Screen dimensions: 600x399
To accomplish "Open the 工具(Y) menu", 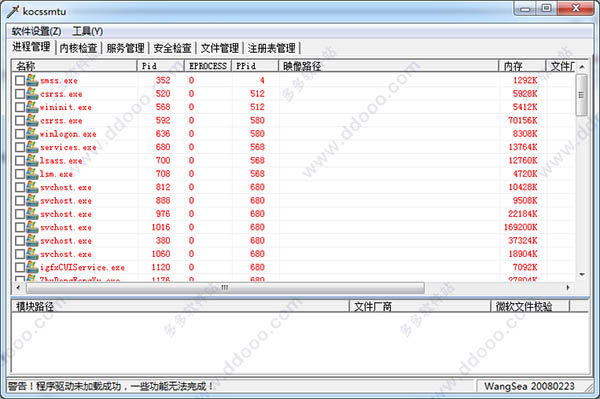I will [88, 31].
